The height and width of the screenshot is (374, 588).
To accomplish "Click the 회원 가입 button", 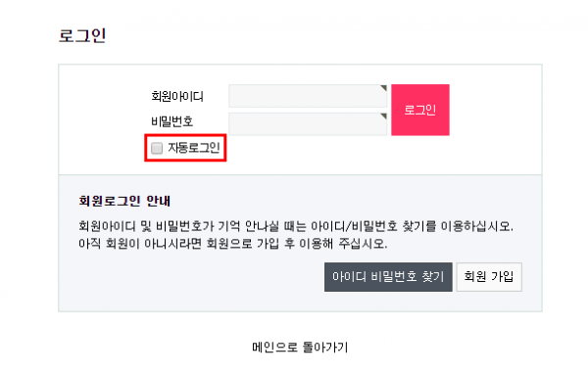I will pyautogui.click(x=489, y=277).
